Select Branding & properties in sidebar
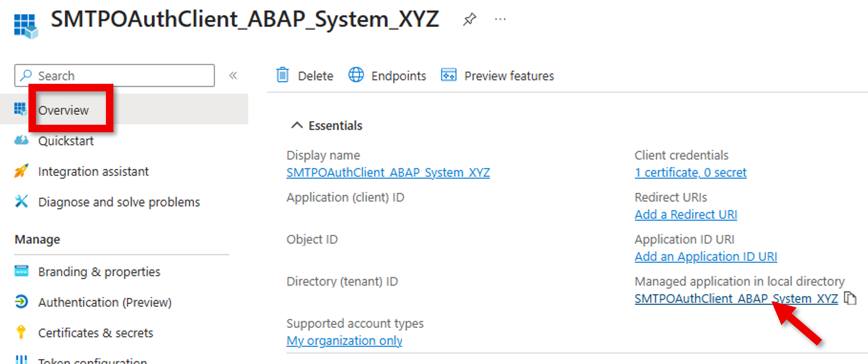 tap(99, 272)
